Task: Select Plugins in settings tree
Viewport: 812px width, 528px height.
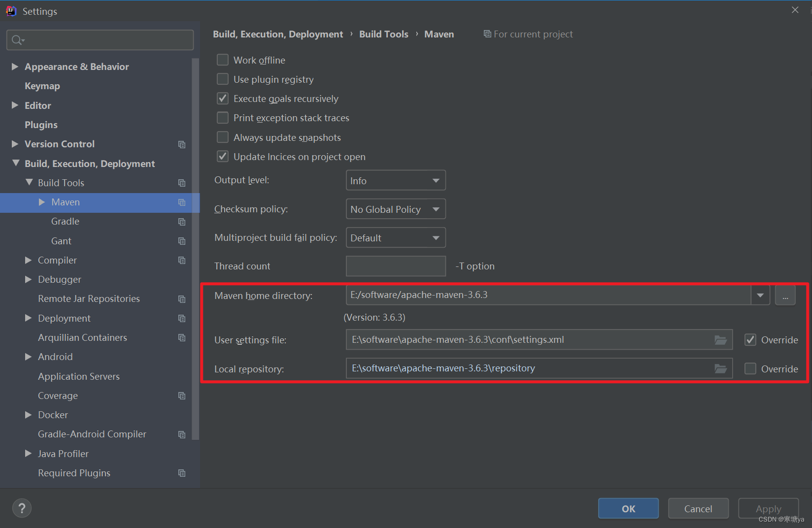Action: [41, 125]
